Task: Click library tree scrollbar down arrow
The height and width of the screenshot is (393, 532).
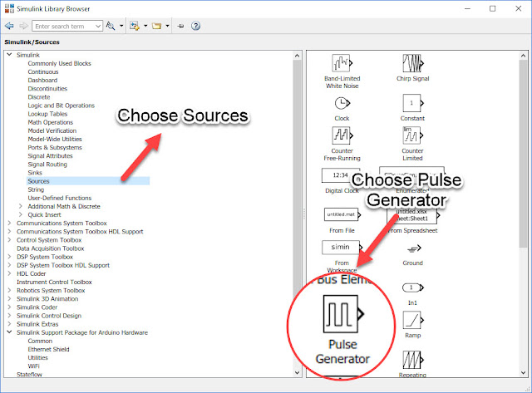Action: (298, 373)
